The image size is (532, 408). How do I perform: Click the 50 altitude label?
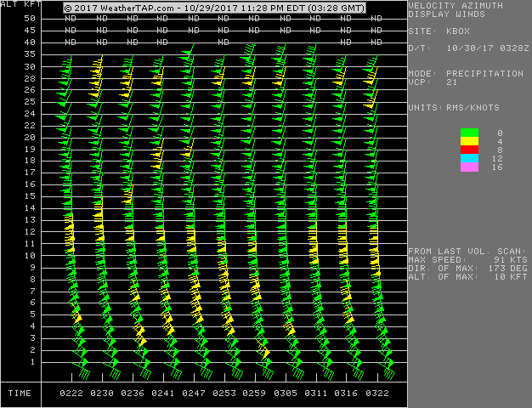tap(30, 19)
